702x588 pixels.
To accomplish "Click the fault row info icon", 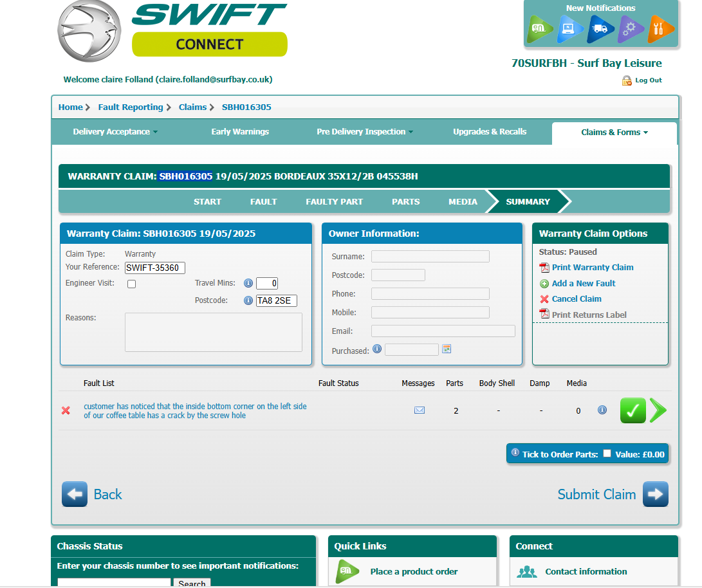I will click(602, 410).
